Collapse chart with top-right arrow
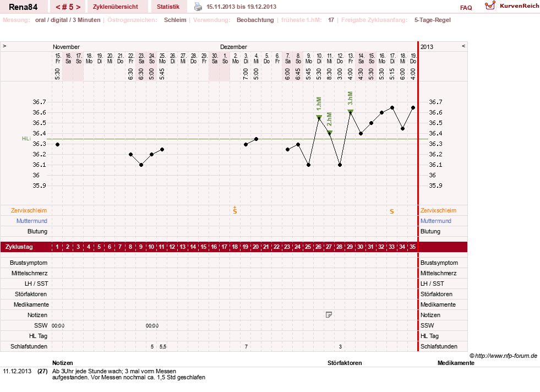 [463, 46]
